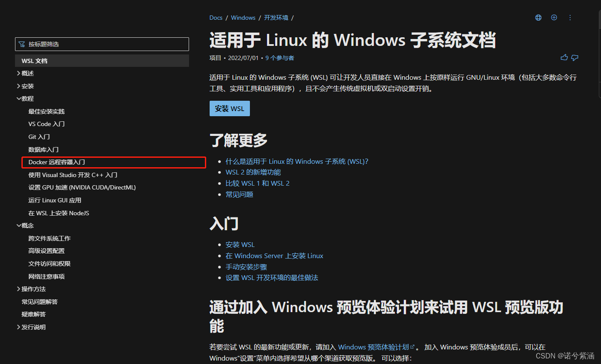Open 在 Windows Server 上安装 Linux link
The image size is (601, 364).
pos(274,256)
